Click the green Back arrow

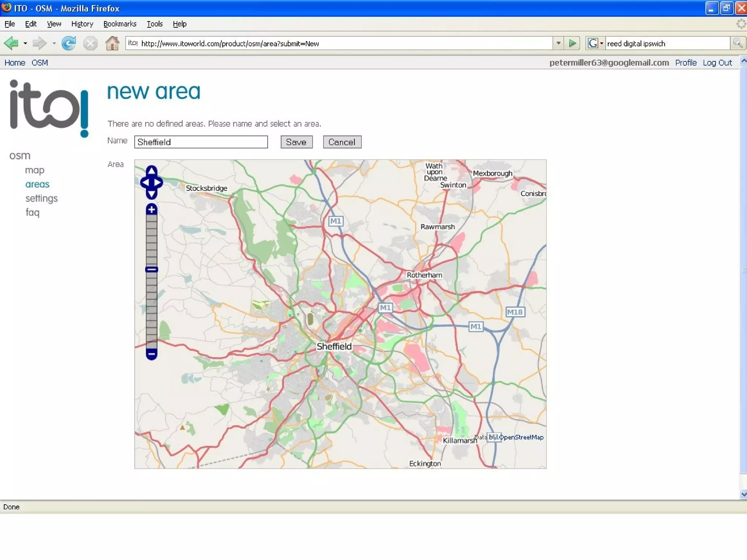point(11,43)
